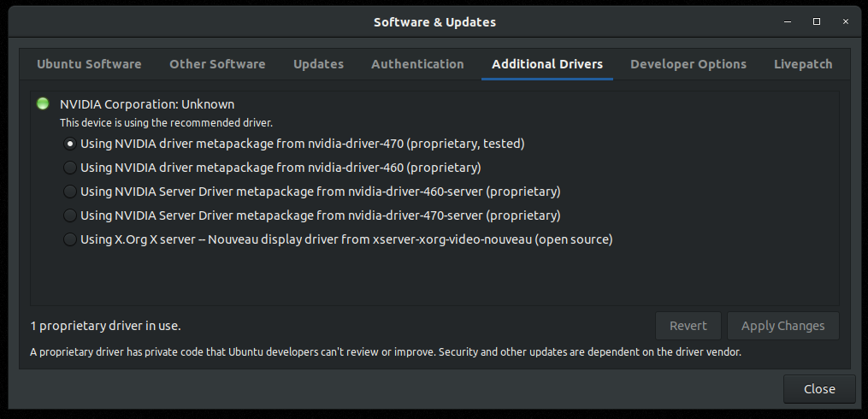Click the 'NVIDIA Corporation: Unknown' device heading
Viewport: 868px width, 419px height.
147,104
